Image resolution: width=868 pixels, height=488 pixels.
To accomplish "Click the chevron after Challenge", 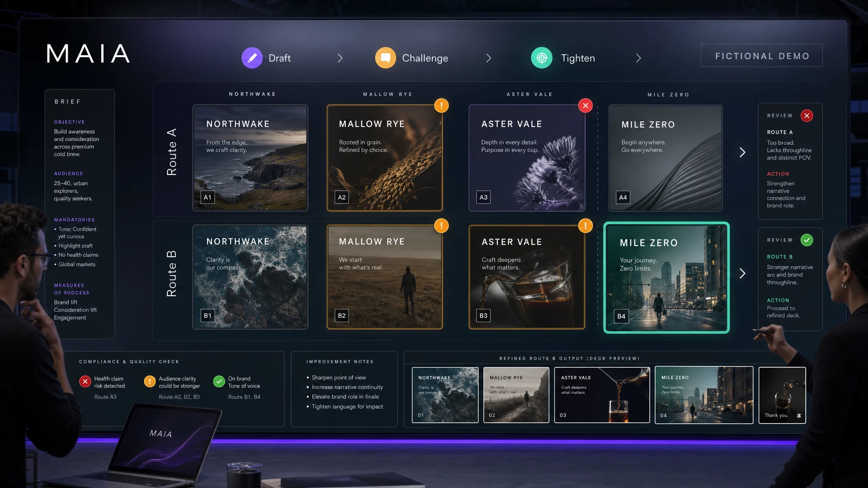I will point(489,58).
